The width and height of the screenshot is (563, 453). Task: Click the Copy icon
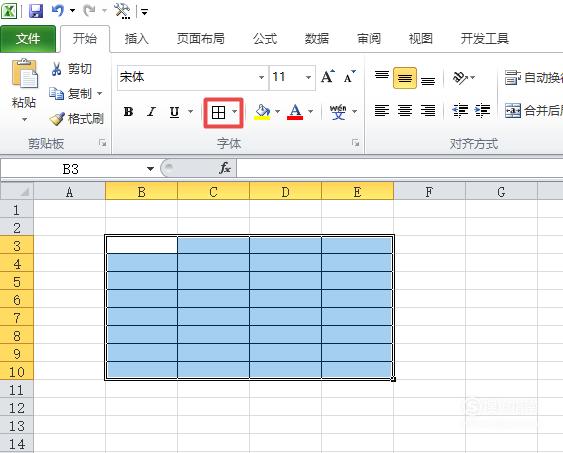pyautogui.click(x=56, y=93)
